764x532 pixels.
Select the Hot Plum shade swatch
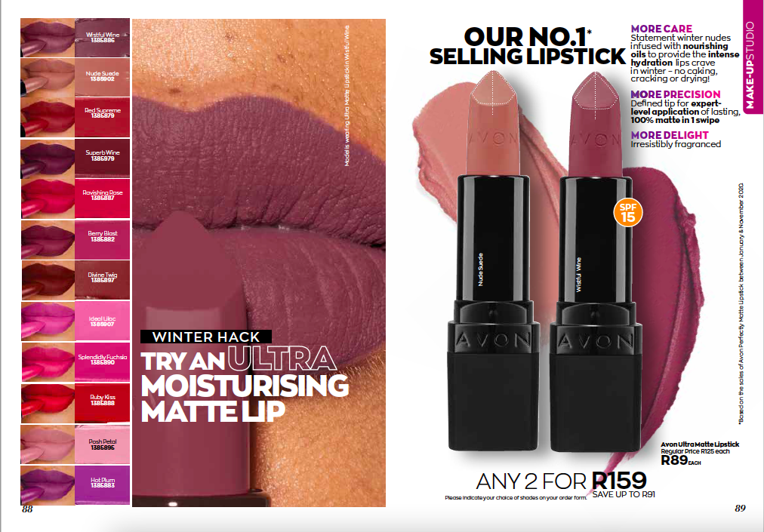pyautogui.click(x=103, y=485)
